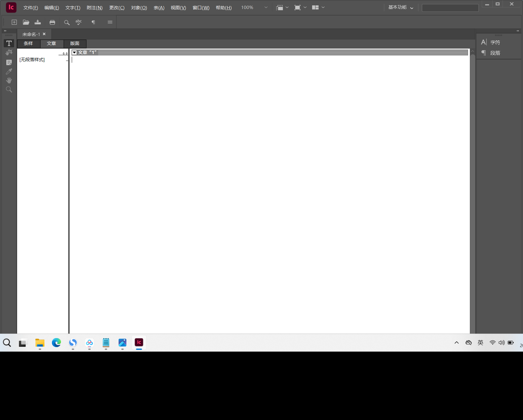Select the Note tool

point(9,62)
